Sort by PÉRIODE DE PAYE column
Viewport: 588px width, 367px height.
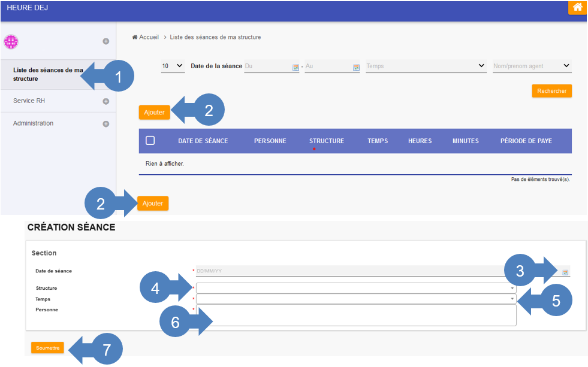coord(526,141)
